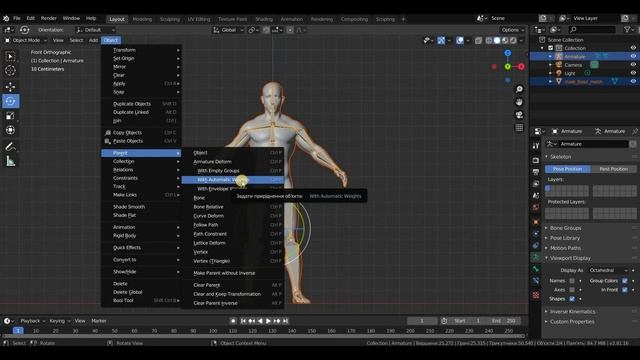Viewport: 640px width, 360px height.
Task: Toggle Collection visibility eye icon
Action: coord(633,48)
